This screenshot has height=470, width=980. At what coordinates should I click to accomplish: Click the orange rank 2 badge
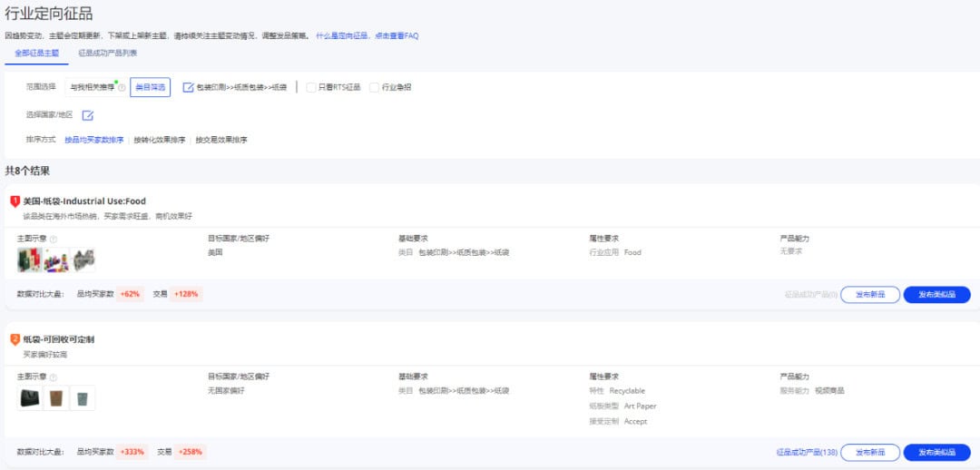tap(15, 339)
